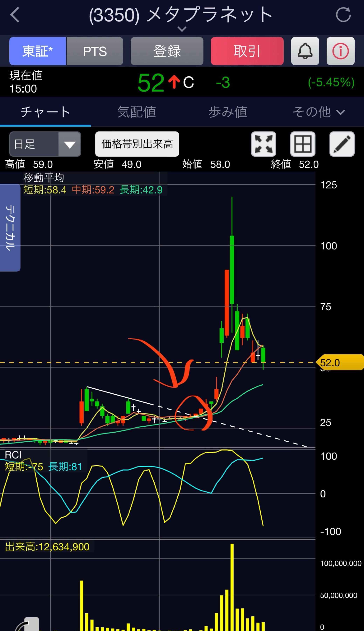
Task: Click the yellow 52.0 price marker
Action: pyautogui.click(x=339, y=362)
